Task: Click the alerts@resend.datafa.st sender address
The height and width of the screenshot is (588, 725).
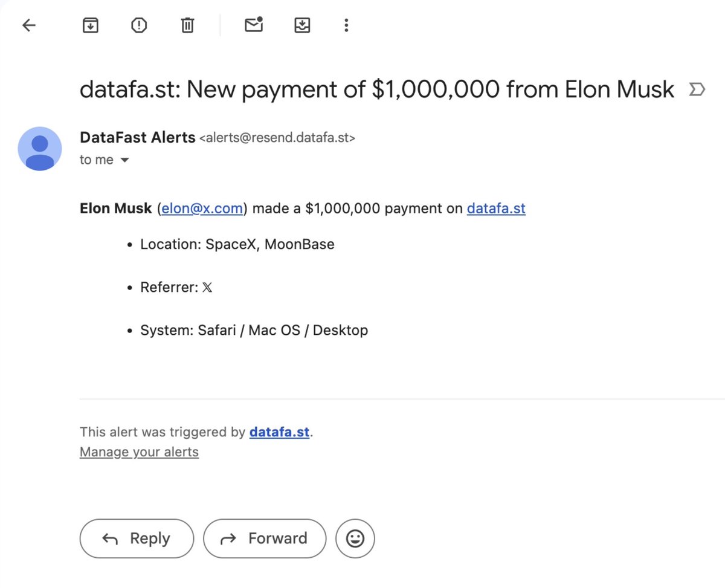Action: (277, 138)
